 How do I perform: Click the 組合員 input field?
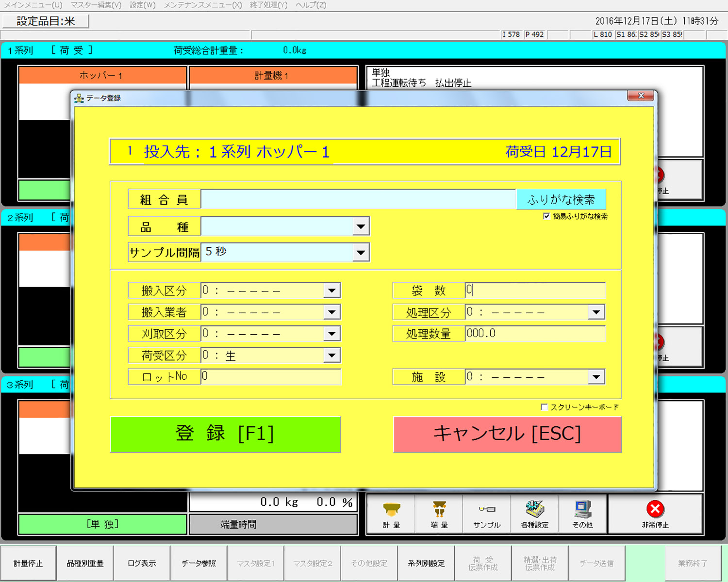(x=358, y=199)
